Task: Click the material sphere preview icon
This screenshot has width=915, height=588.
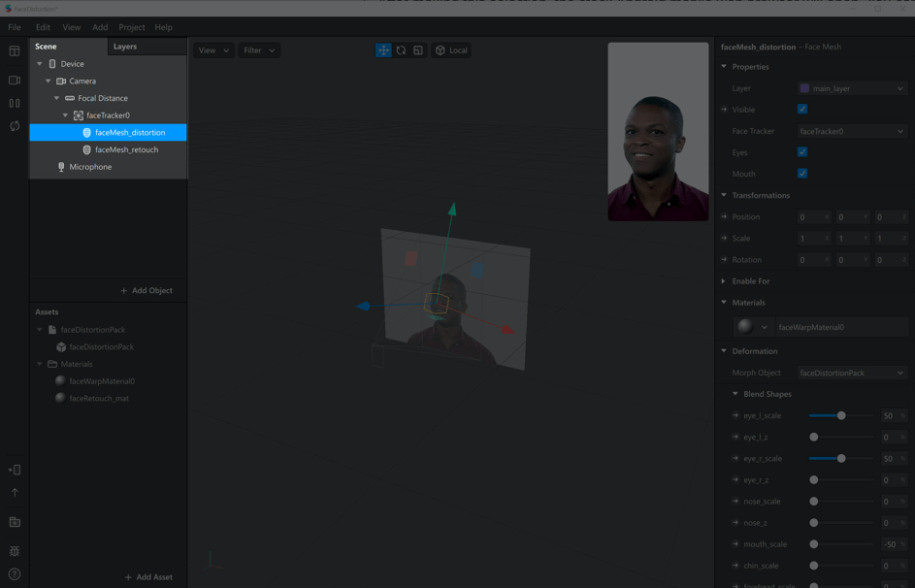Action: coord(745,327)
